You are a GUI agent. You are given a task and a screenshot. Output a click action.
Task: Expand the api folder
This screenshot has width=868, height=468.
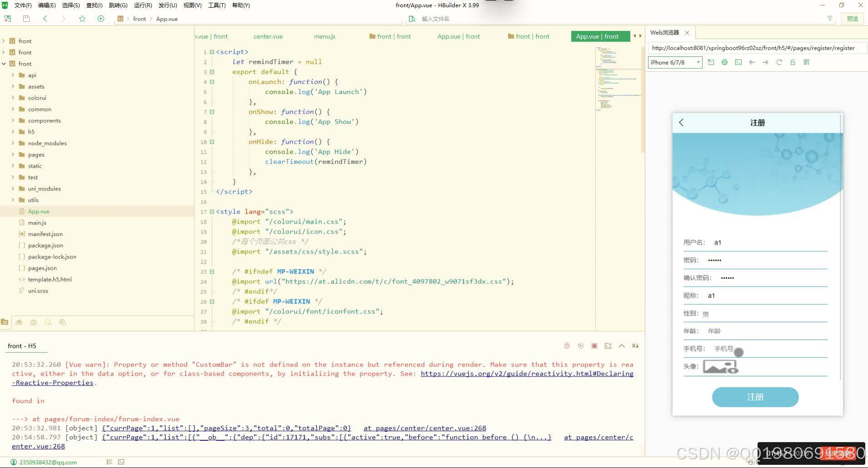coord(13,75)
